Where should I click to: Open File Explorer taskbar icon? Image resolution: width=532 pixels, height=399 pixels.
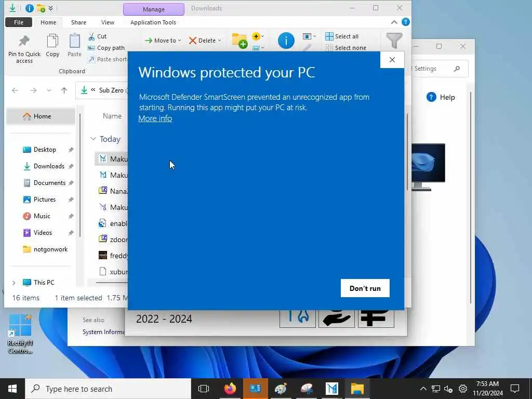357,389
